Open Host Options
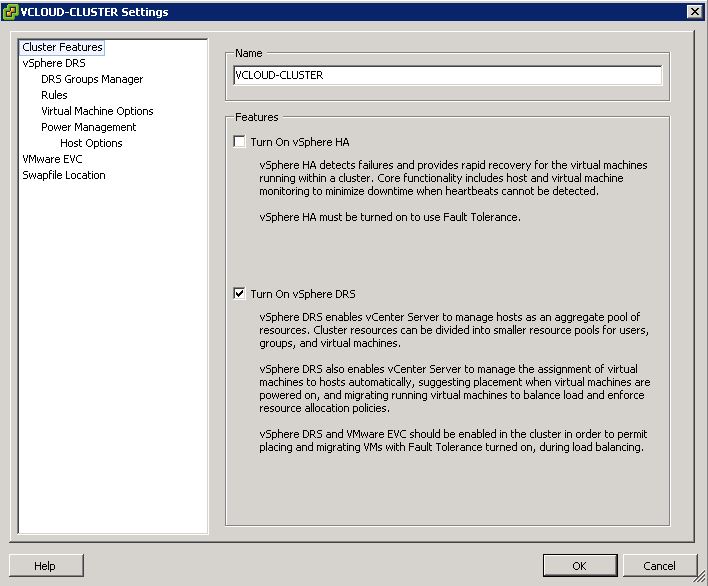The image size is (708, 586). click(91, 143)
